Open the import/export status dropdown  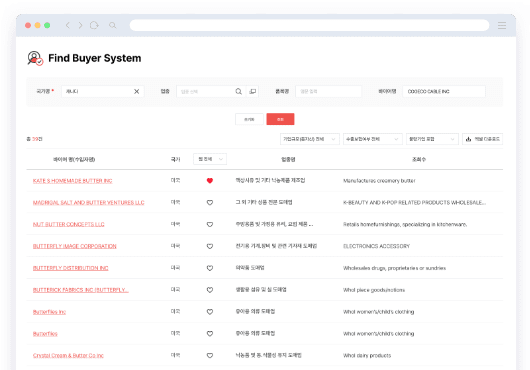pyautogui.click(x=373, y=139)
